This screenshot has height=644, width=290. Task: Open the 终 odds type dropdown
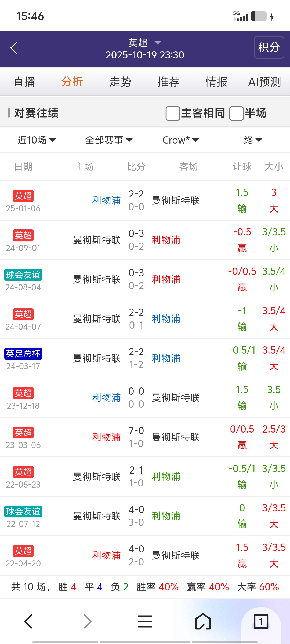click(253, 140)
